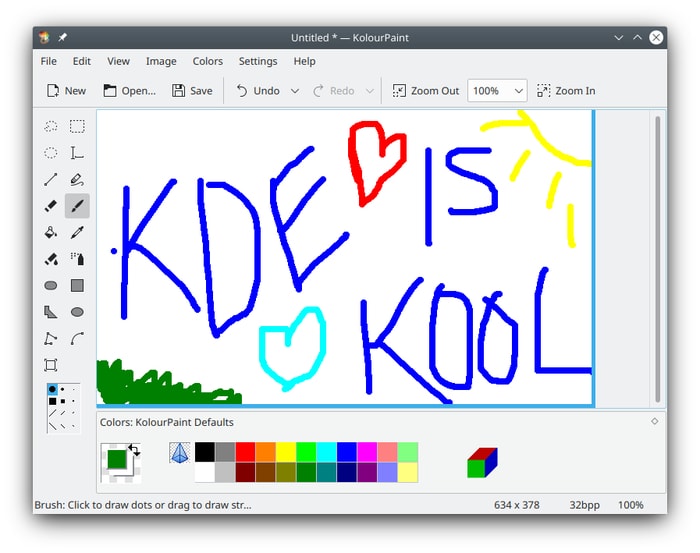This screenshot has height=553, width=700.
Task: Pick the magenta color swatch
Action: click(x=367, y=452)
